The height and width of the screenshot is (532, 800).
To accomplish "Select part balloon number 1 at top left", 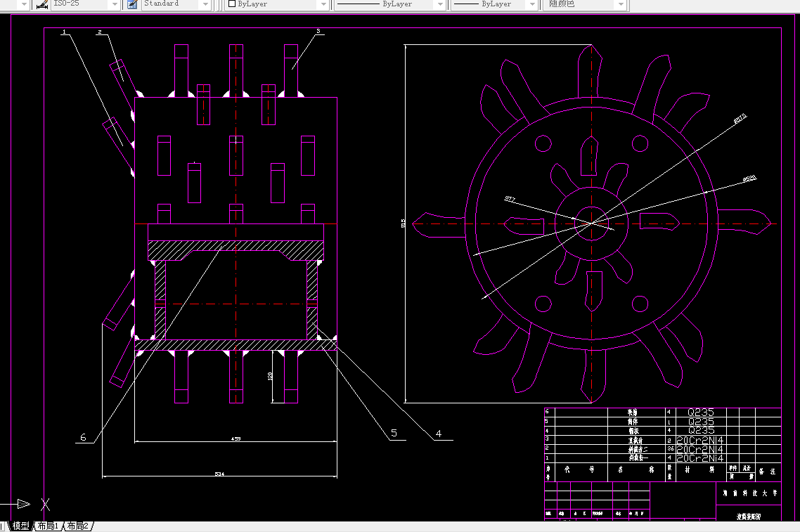I will 64,32.
